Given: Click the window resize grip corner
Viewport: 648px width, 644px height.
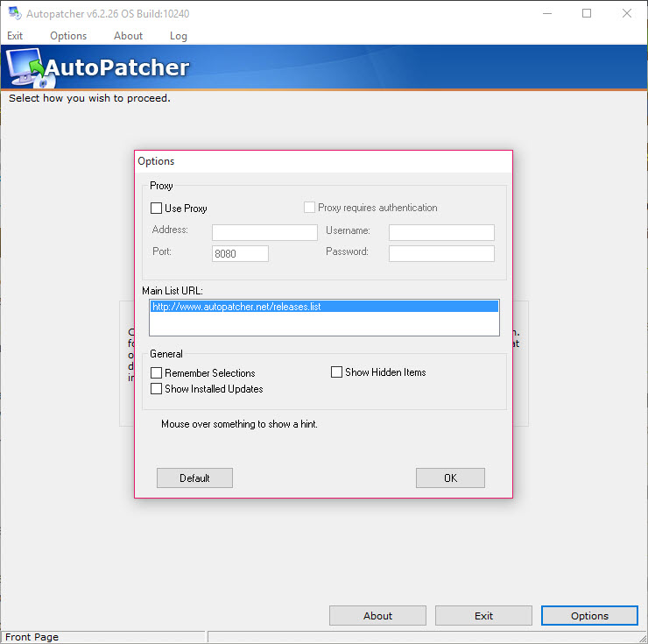Looking at the screenshot, I should coord(643,638).
